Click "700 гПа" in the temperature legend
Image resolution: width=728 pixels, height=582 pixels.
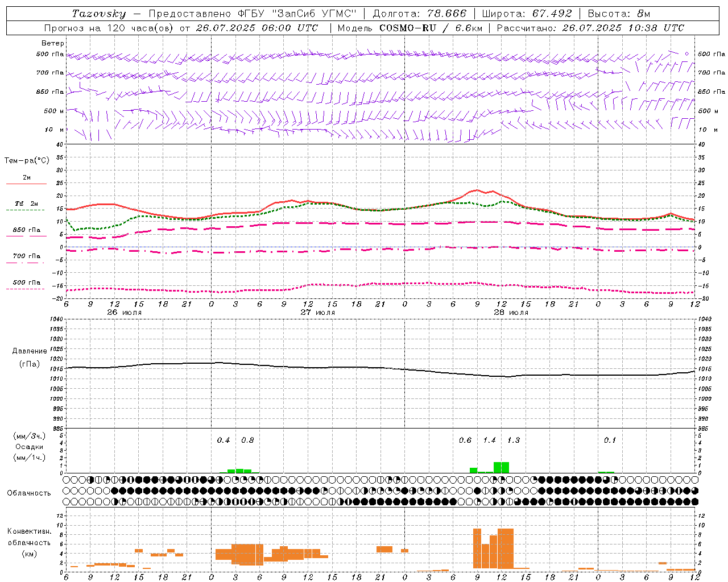pos(27,256)
